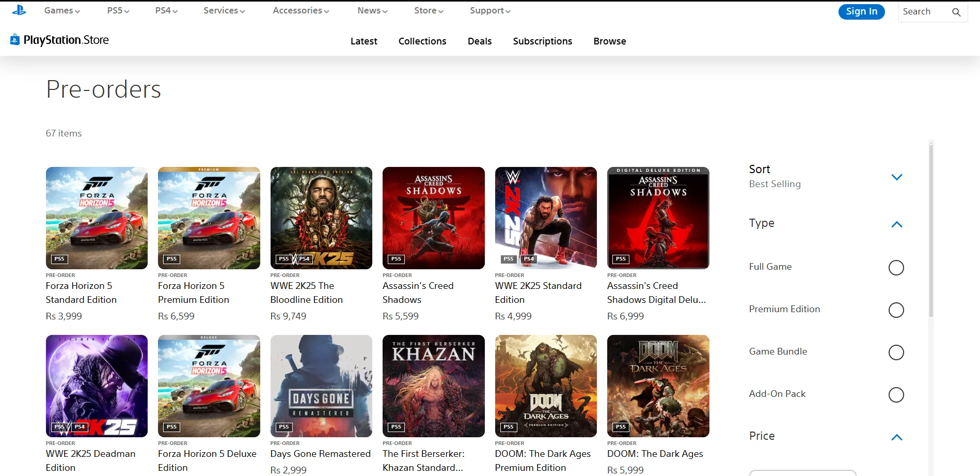Viewport: 980px width, 476px height.
Task: Open PS4 dropdown menu
Action: click(166, 10)
